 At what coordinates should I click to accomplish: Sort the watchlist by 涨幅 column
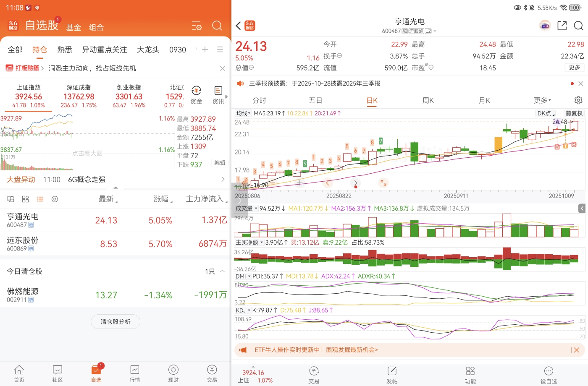coord(163,199)
